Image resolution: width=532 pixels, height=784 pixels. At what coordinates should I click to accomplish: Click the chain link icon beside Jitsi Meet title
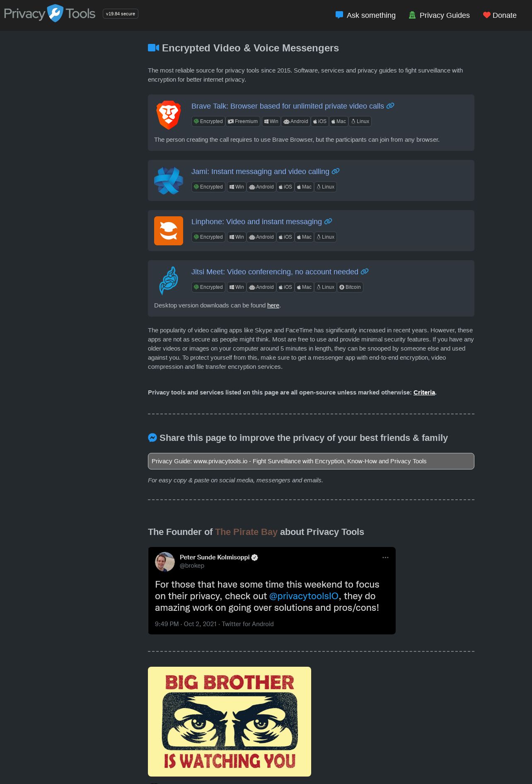[365, 272]
